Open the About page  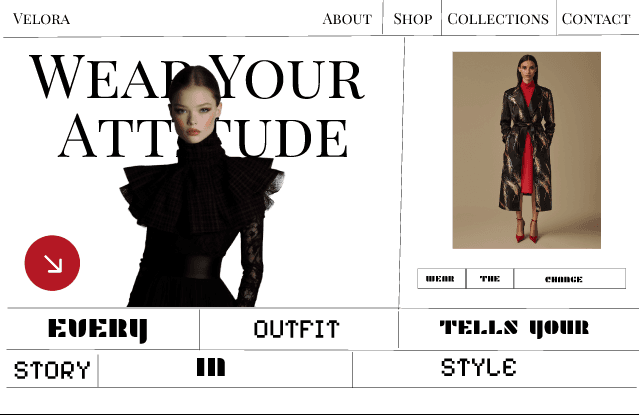[x=347, y=19]
